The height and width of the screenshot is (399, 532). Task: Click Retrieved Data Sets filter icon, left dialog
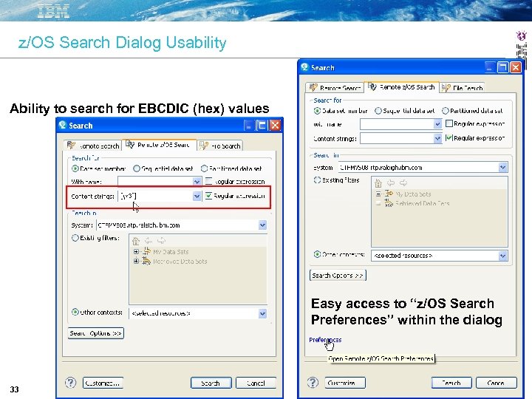[146, 261]
